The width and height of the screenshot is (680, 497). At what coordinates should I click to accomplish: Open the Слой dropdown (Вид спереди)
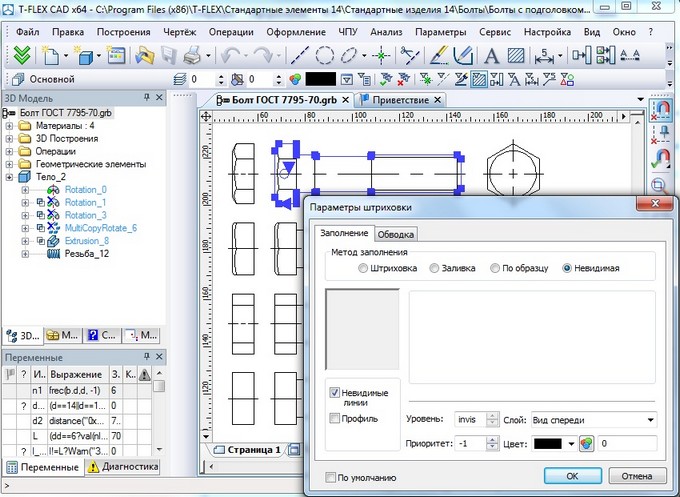[x=650, y=420]
